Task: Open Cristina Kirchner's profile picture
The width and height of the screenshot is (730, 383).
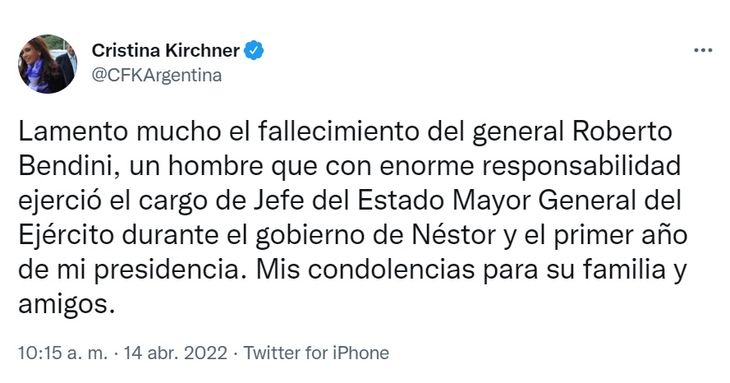Action: click(x=47, y=64)
